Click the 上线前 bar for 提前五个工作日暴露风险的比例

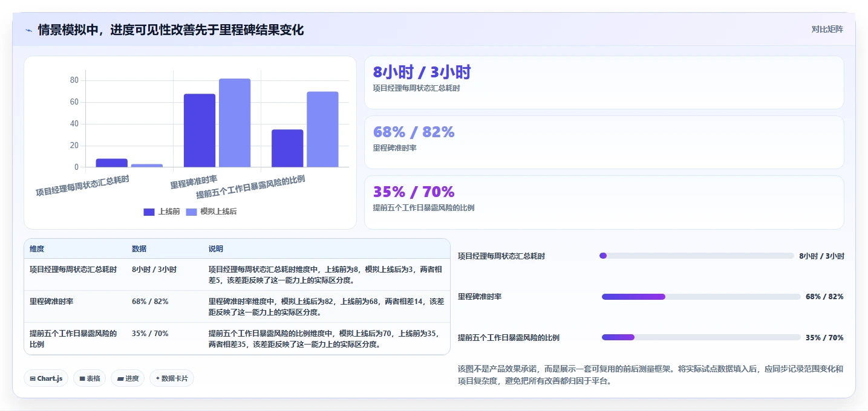(287, 148)
